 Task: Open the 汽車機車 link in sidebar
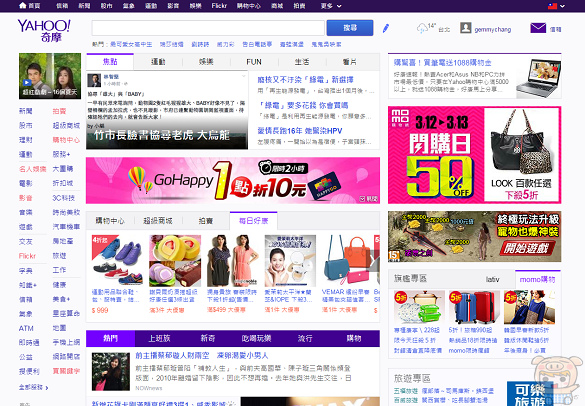pos(66,227)
